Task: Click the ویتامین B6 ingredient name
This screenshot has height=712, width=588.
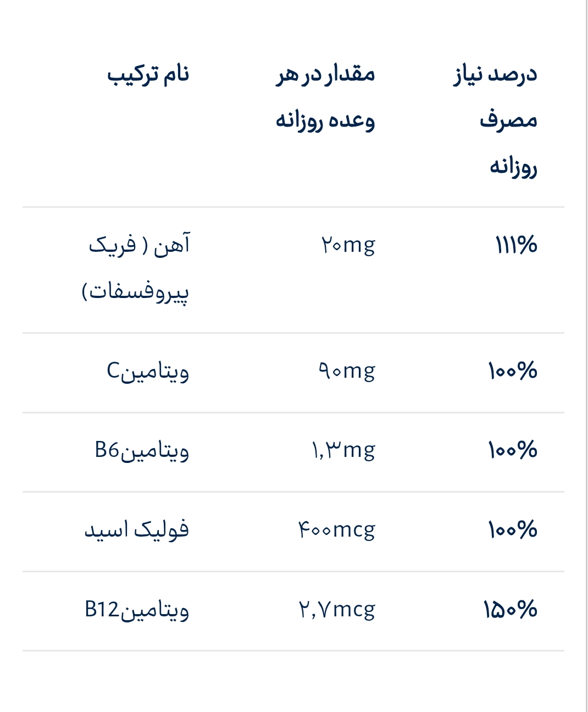Action: [x=142, y=450]
